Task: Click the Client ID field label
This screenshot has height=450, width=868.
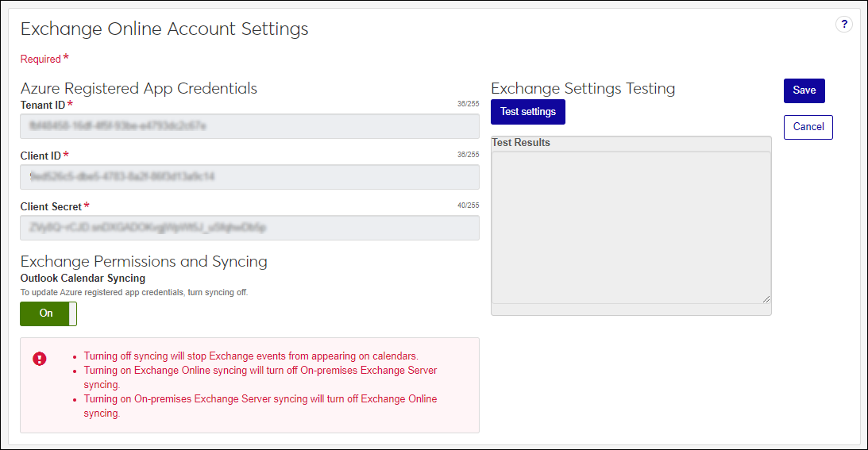Action: (41, 156)
